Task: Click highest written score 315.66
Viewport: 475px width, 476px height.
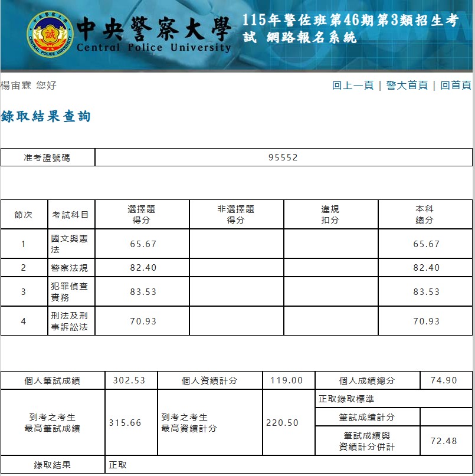Action: point(125,422)
